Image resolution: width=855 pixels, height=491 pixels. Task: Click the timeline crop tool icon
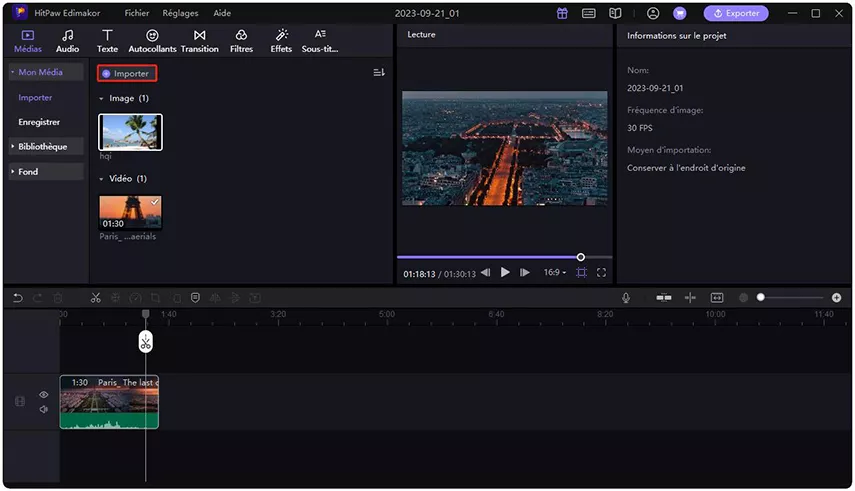click(x=155, y=298)
